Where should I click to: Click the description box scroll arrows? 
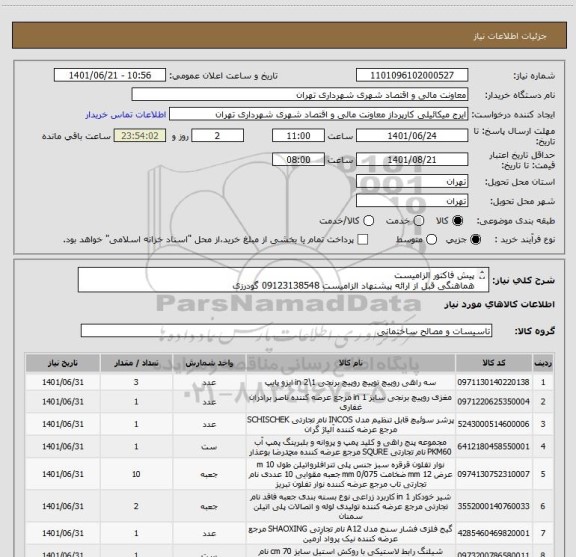pos(482,276)
